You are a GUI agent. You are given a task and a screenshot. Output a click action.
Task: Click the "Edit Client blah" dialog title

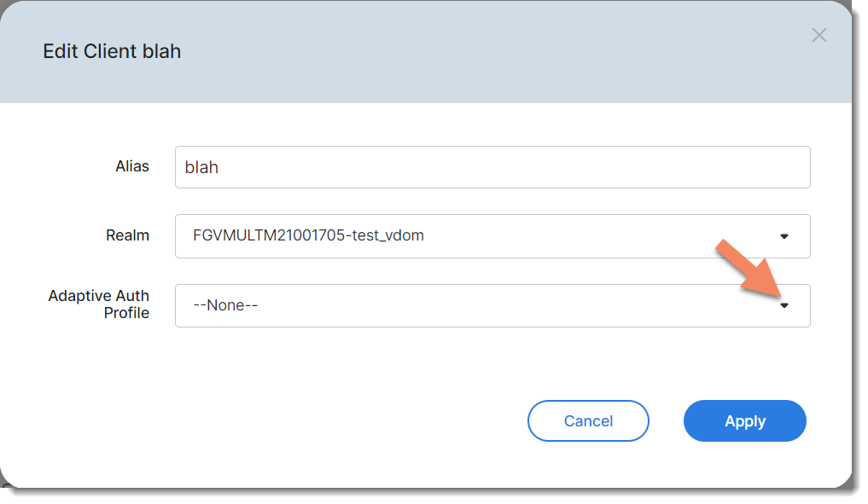pos(112,51)
